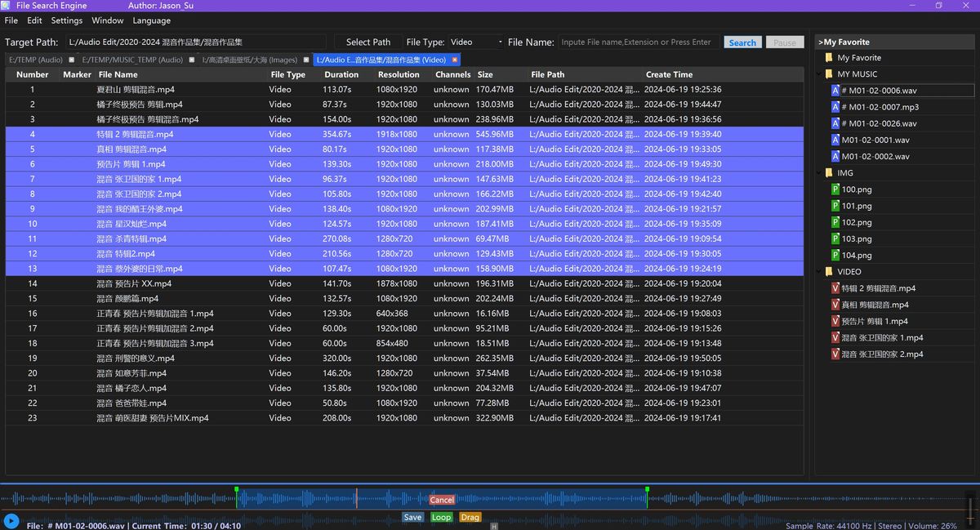
Task: Open the Settings menu
Action: (66, 20)
